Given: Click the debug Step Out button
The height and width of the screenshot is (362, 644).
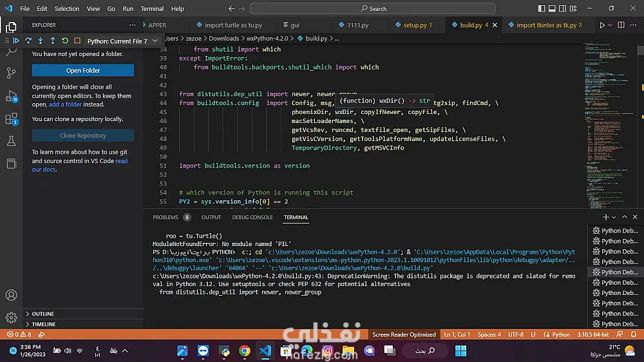Looking at the screenshot, I should click(53, 41).
